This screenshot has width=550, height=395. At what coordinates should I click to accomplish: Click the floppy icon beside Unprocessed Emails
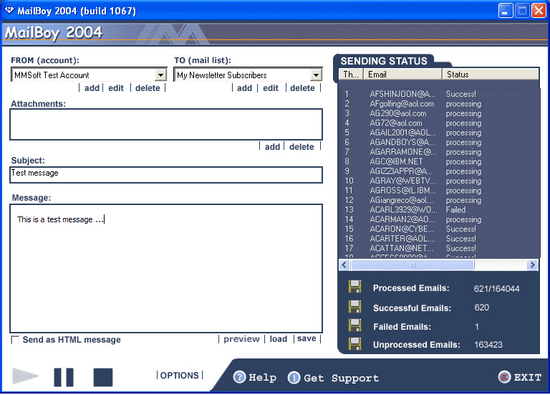click(355, 344)
